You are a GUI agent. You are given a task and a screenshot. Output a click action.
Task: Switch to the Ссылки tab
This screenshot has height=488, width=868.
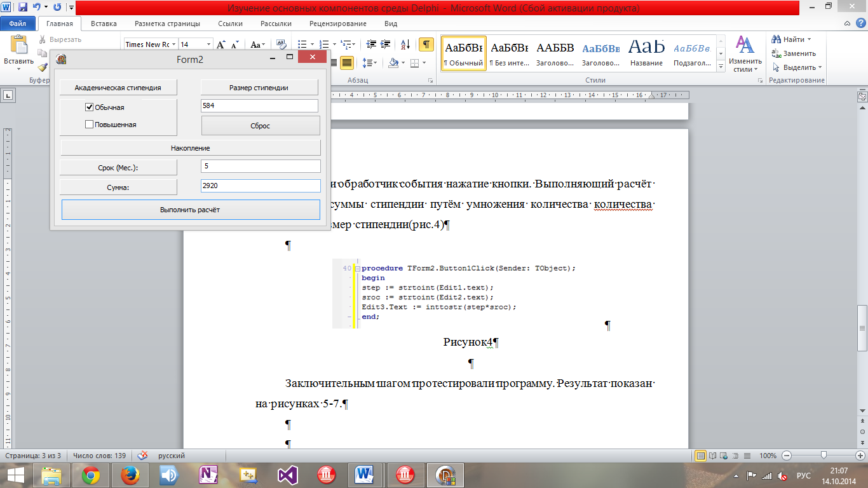click(230, 24)
